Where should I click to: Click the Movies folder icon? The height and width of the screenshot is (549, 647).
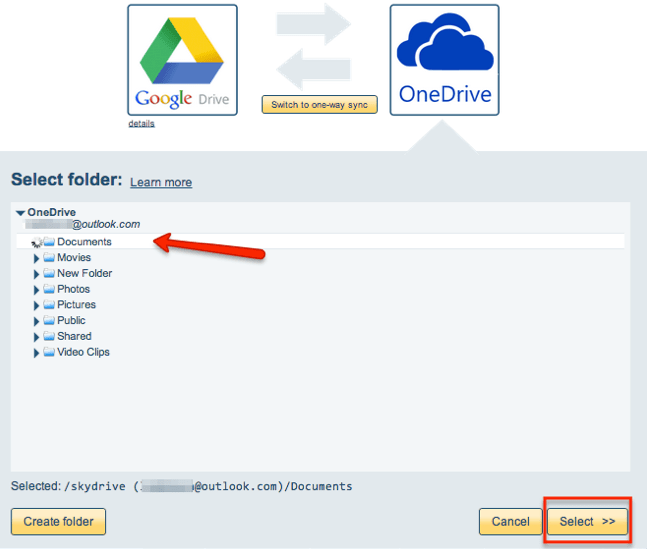pyautogui.click(x=49, y=257)
